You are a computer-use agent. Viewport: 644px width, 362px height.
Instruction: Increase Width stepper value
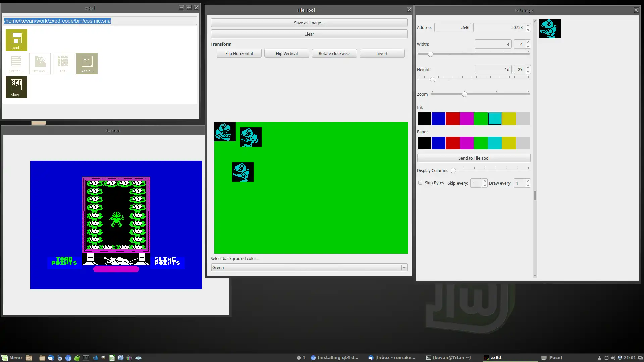[528, 42]
